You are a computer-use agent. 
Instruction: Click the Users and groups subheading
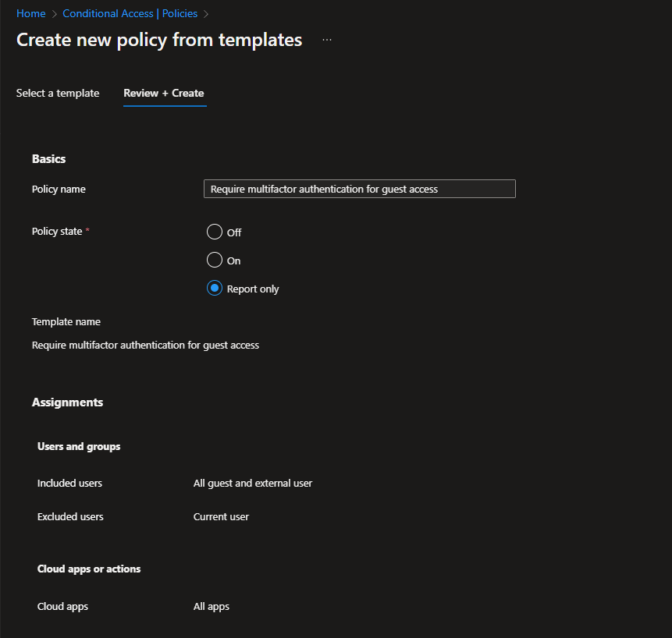pos(79,446)
